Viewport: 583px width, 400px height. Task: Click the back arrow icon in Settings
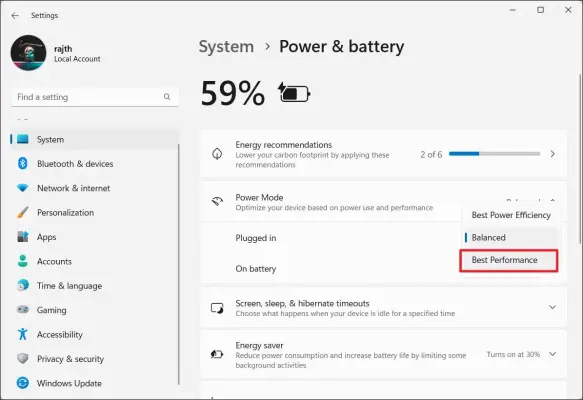pyautogui.click(x=15, y=16)
